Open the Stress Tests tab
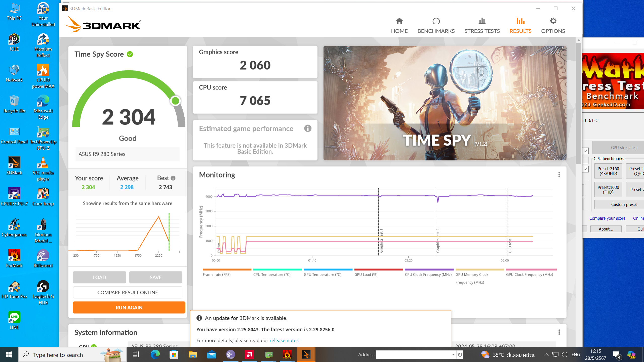Screen dimensions: 644x362 point(482,25)
